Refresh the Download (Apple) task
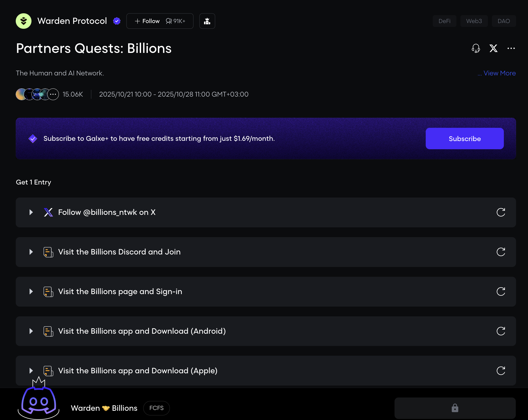Screen dimensions: 528x420 (x=501, y=371)
